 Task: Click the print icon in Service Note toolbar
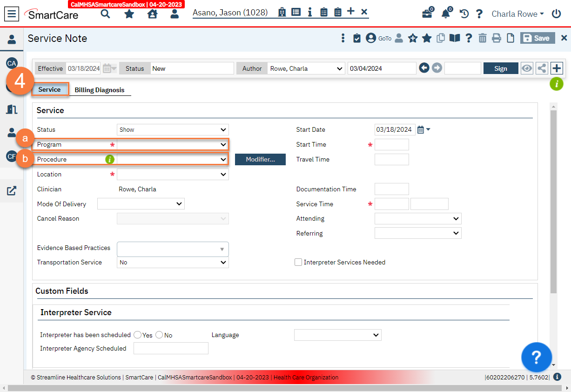pyautogui.click(x=497, y=38)
